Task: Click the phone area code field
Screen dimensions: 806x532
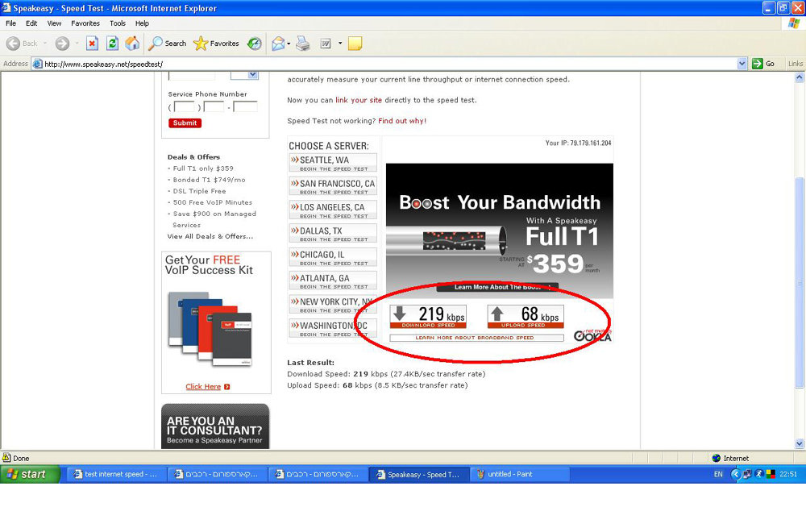Action: (x=184, y=107)
